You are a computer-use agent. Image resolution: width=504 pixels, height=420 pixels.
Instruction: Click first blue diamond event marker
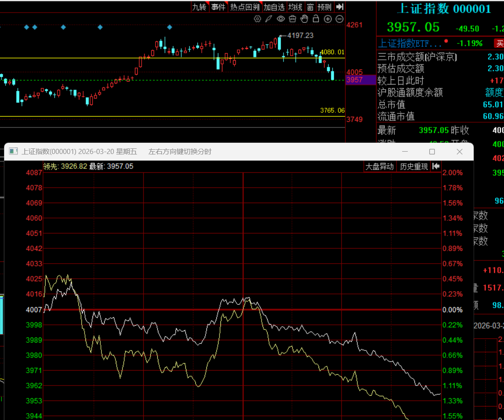[x=27, y=27]
